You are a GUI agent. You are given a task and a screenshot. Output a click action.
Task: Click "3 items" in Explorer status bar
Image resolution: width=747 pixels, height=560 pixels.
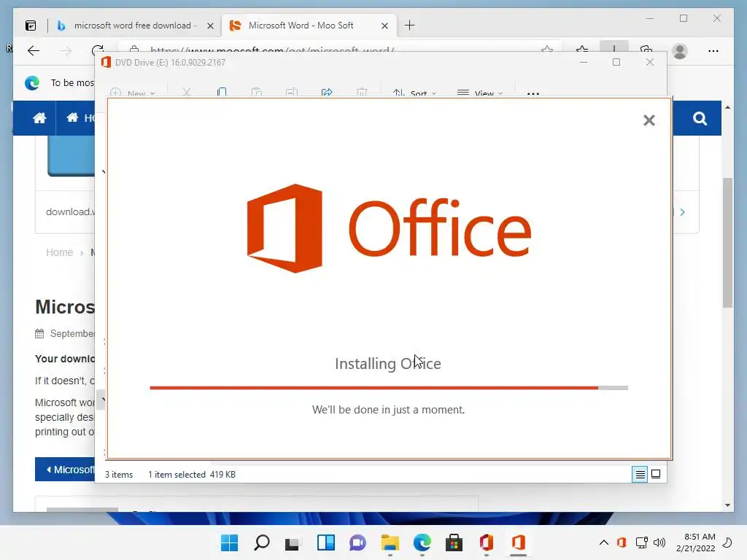pyautogui.click(x=119, y=475)
